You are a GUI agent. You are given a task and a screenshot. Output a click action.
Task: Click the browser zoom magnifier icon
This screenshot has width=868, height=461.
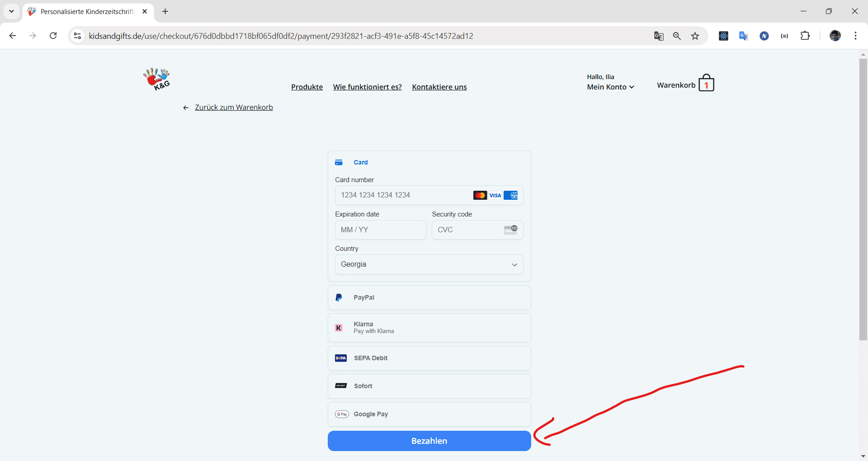point(677,36)
